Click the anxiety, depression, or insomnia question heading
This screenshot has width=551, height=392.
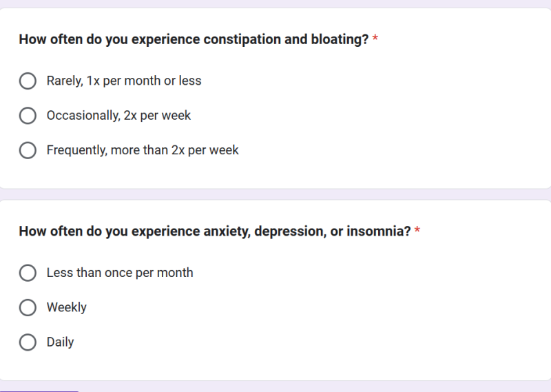coord(215,231)
